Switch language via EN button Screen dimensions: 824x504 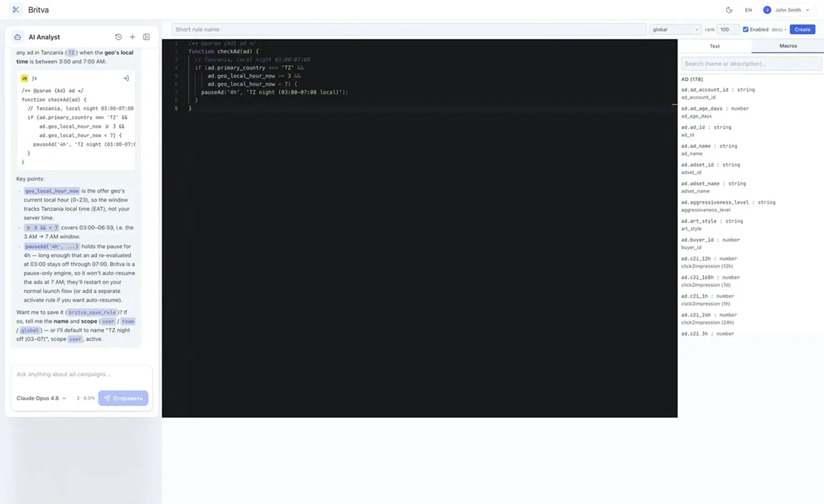click(x=748, y=10)
